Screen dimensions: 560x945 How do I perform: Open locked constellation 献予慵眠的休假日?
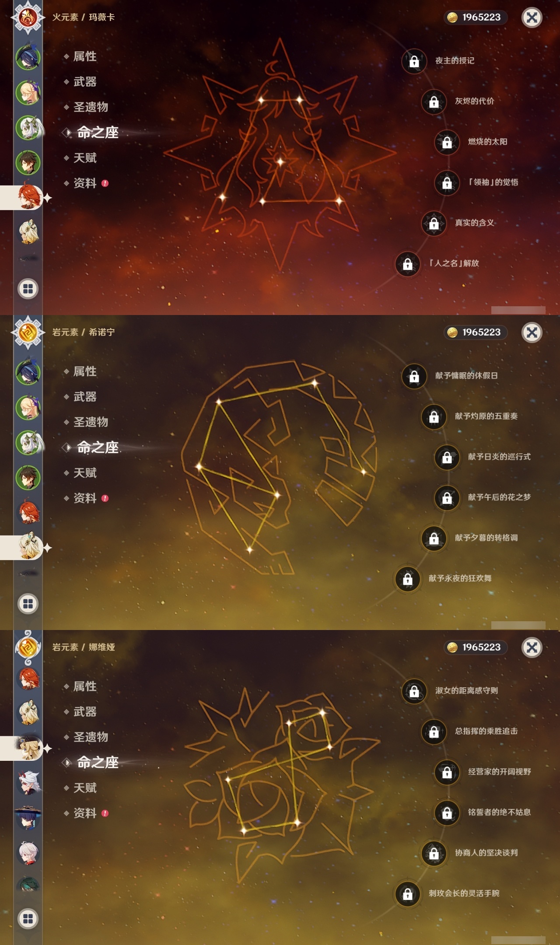(414, 376)
